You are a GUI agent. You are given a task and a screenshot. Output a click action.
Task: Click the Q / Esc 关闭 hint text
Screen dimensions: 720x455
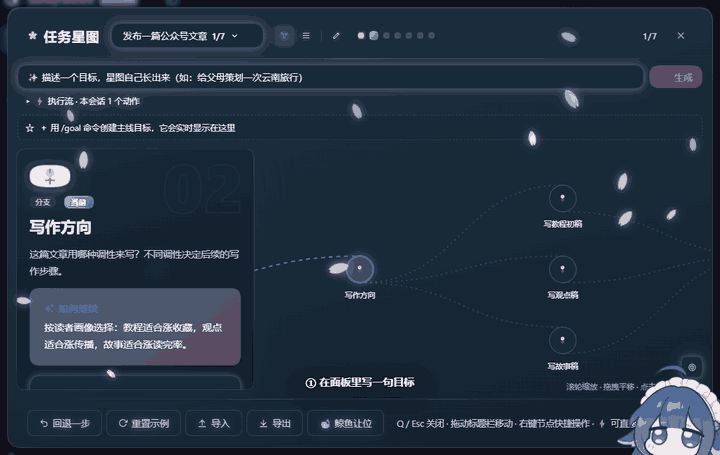pos(420,423)
